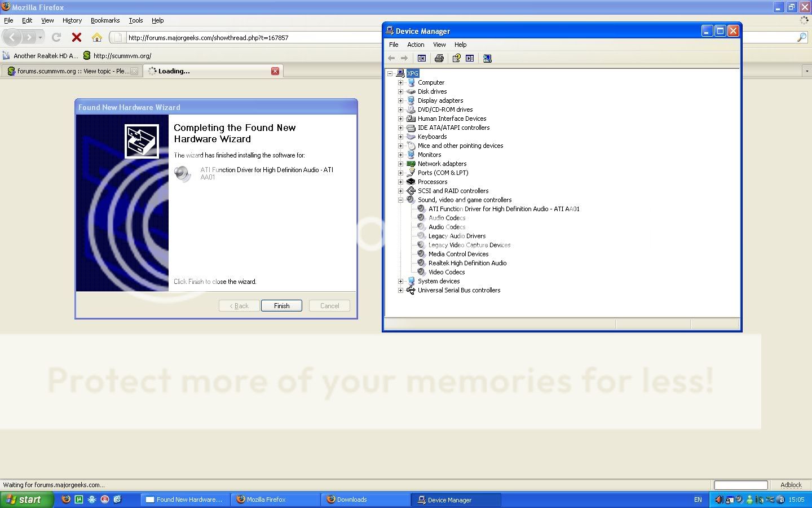This screenshot has height=508, width=812.
Task: Switch to the forums.scummvm.org tab
Action: [x=72, y=71]
